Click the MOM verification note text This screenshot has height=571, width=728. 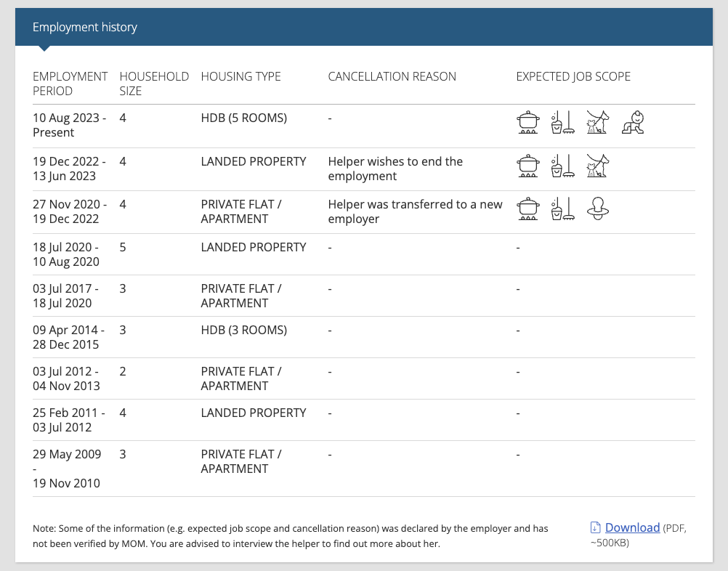click(291, 535)
